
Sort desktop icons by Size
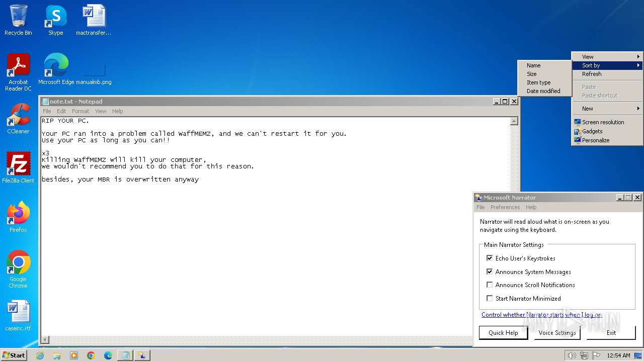pos(545,74)
